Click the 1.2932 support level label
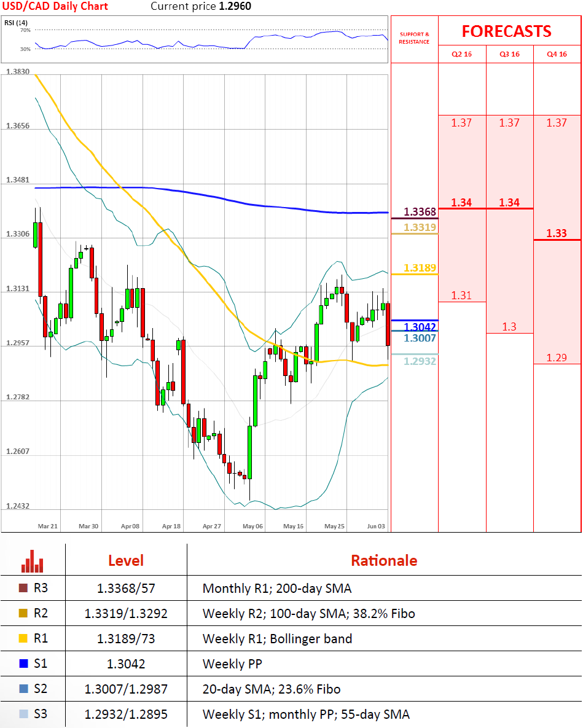583x728 pixels. (420, 361)
